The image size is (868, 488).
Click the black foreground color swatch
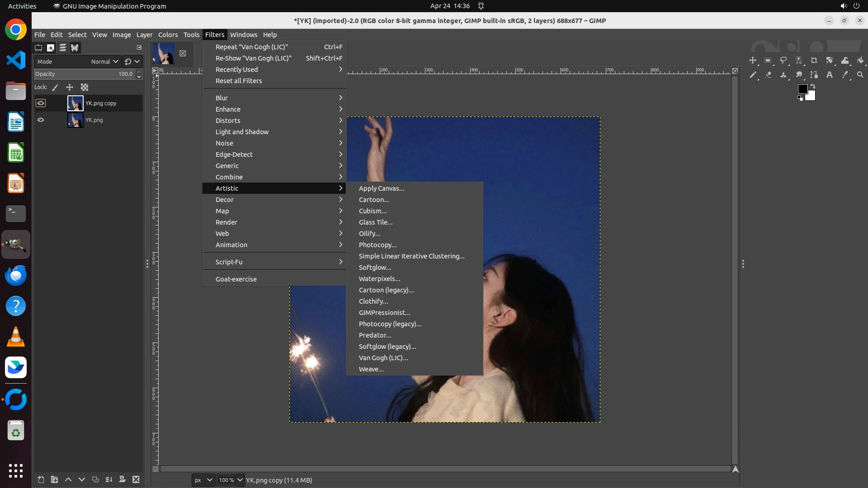click(x=802, y=89)
